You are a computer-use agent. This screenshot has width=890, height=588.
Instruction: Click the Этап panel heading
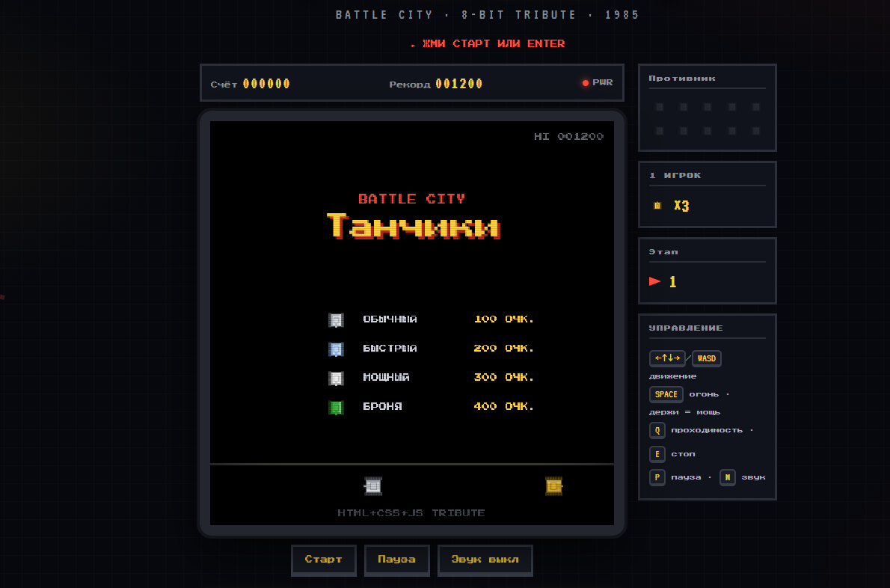coord(663,251)
